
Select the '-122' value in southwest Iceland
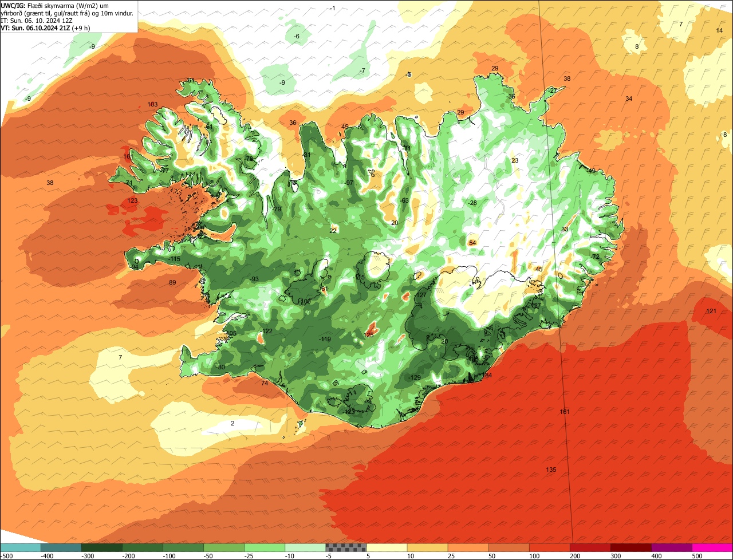coord(266,331)
